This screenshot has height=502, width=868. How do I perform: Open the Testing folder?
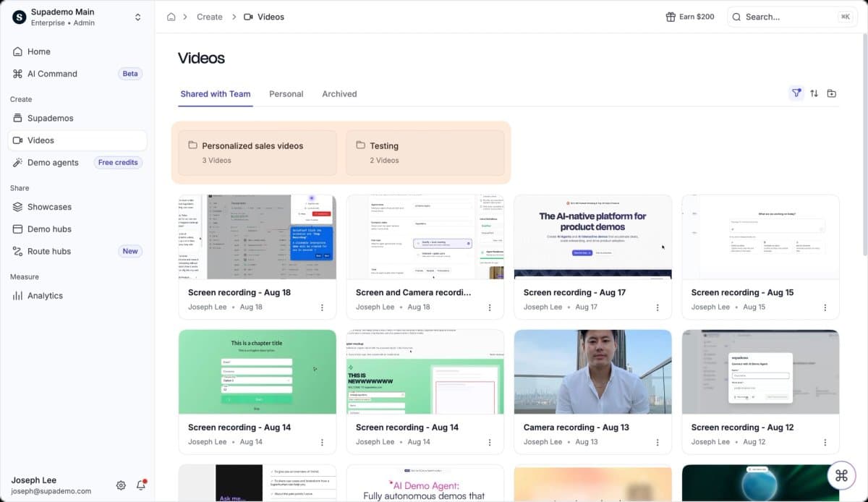click(425, 153)
